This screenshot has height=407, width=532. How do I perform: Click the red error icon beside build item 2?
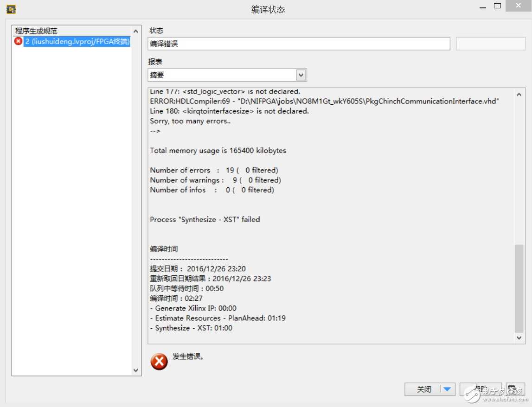tap(19, 41)
